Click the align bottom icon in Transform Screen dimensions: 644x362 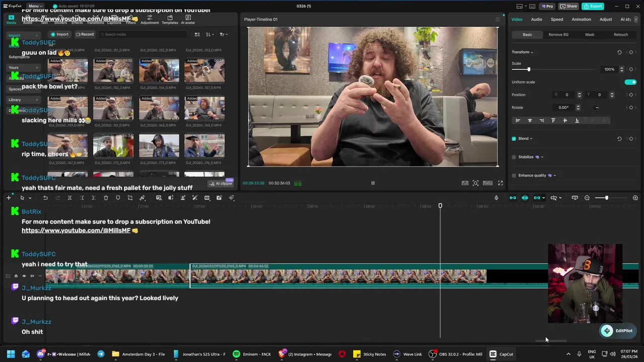click(x=577, y=121)
